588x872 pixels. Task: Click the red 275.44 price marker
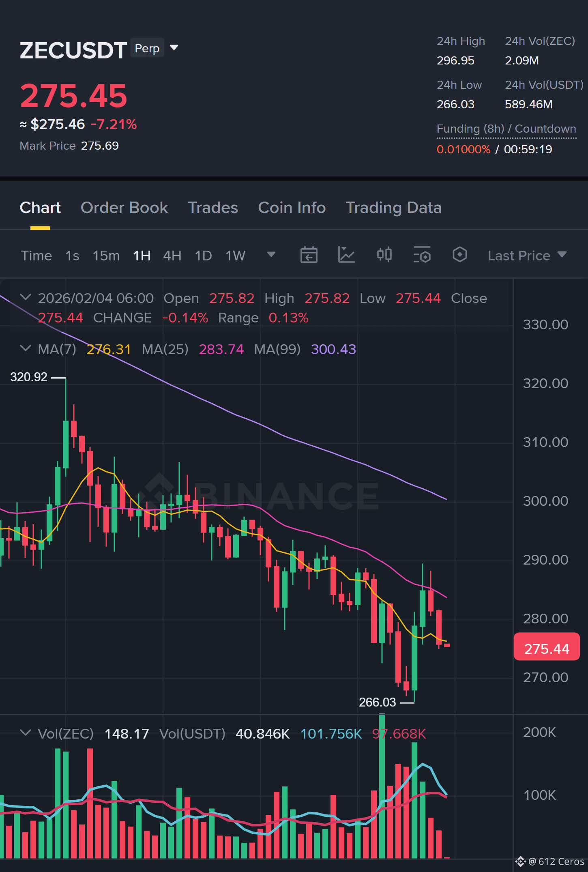(x=547, y=646)
